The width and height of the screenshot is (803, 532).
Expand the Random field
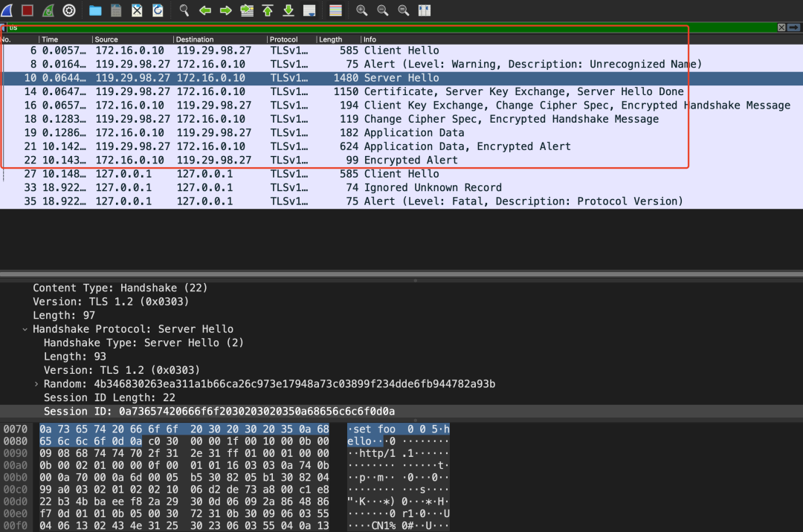(x=36, y=384)
